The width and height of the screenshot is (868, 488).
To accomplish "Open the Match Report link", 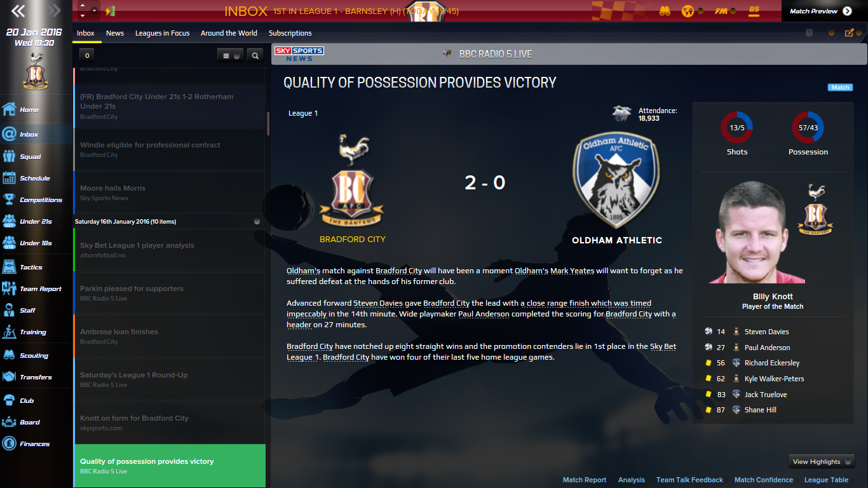I will coord(585,480).
